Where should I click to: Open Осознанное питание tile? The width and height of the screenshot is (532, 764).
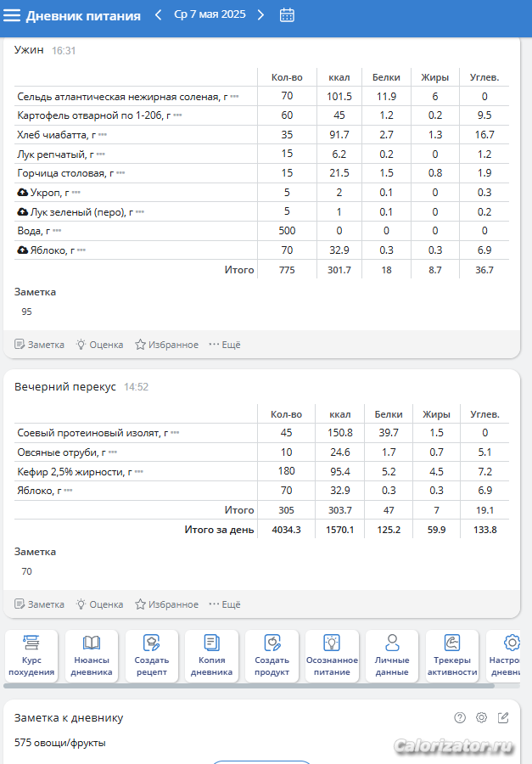click(332, 656)
